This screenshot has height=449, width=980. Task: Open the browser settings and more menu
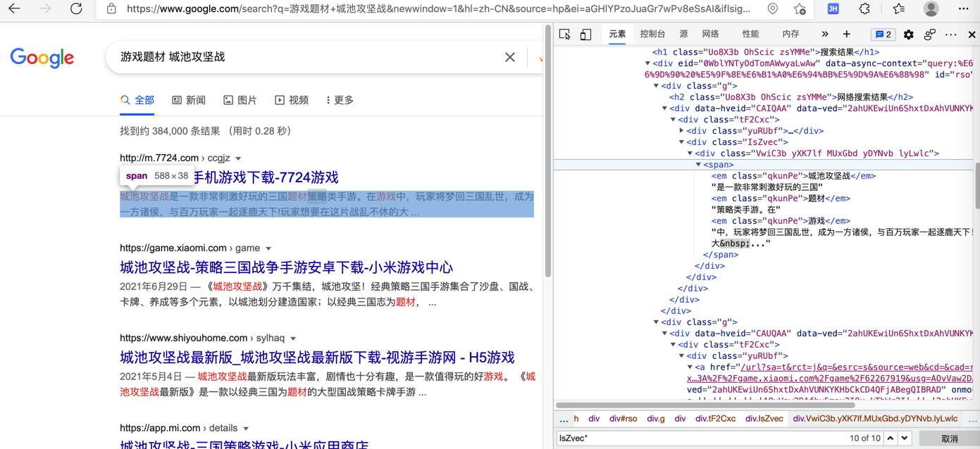coord(964,9)
